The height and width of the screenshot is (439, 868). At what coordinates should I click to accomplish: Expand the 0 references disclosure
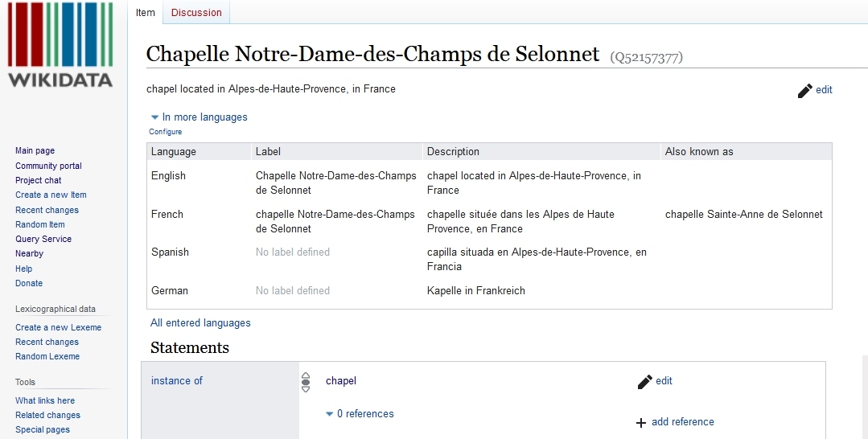point(360,413)
